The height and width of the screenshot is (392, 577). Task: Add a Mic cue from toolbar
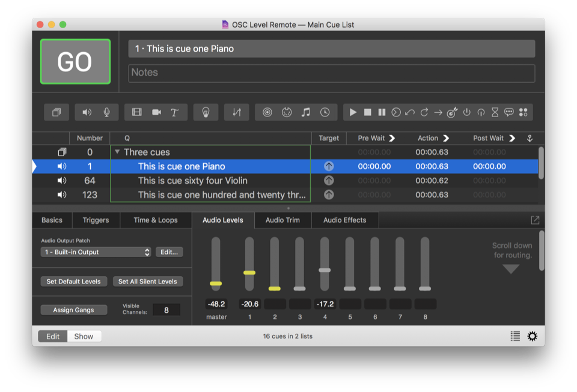106,112
